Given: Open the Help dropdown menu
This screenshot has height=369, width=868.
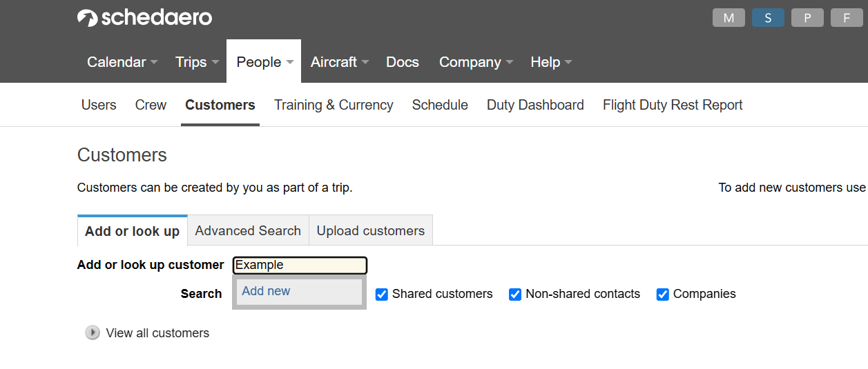Looking at the screenshot, I should 551,62.
